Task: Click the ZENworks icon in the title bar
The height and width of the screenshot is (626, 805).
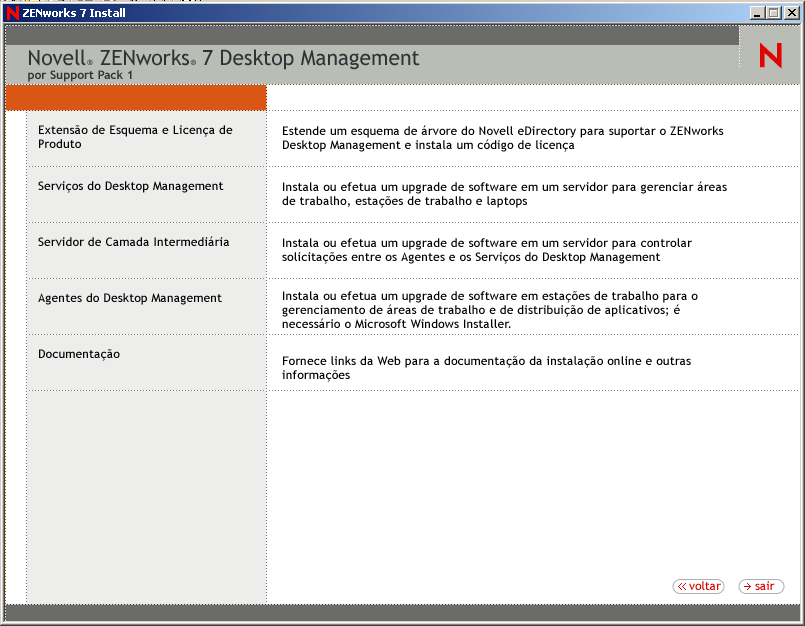Action: coord(13,12)
